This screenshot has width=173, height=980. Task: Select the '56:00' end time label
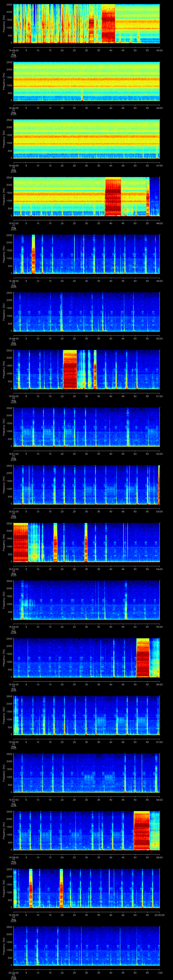pos(159,684)
